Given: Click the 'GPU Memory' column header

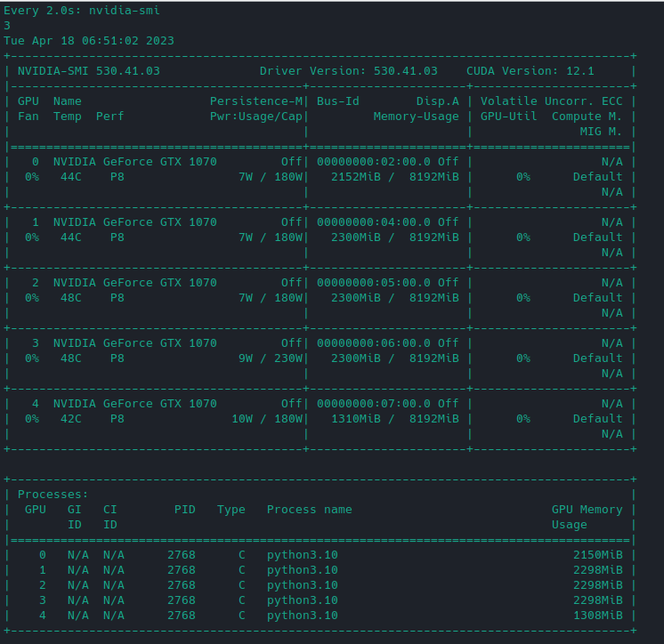Looking at the screenshot, I should coord(587,510).
